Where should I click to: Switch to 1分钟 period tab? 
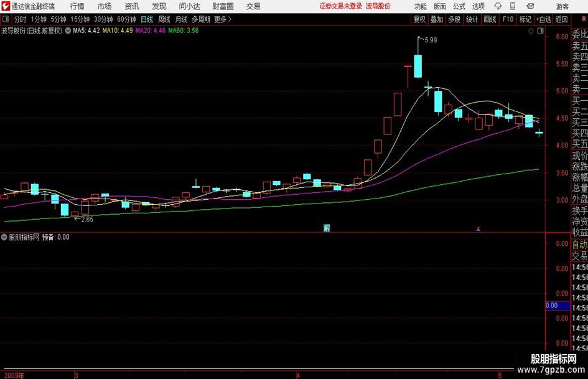click(39, 19)
